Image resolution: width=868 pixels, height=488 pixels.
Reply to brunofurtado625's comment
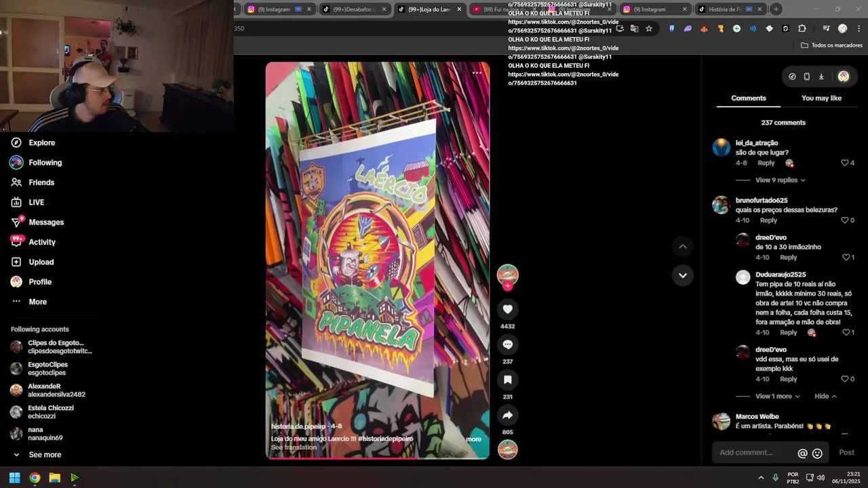point(768,220)
